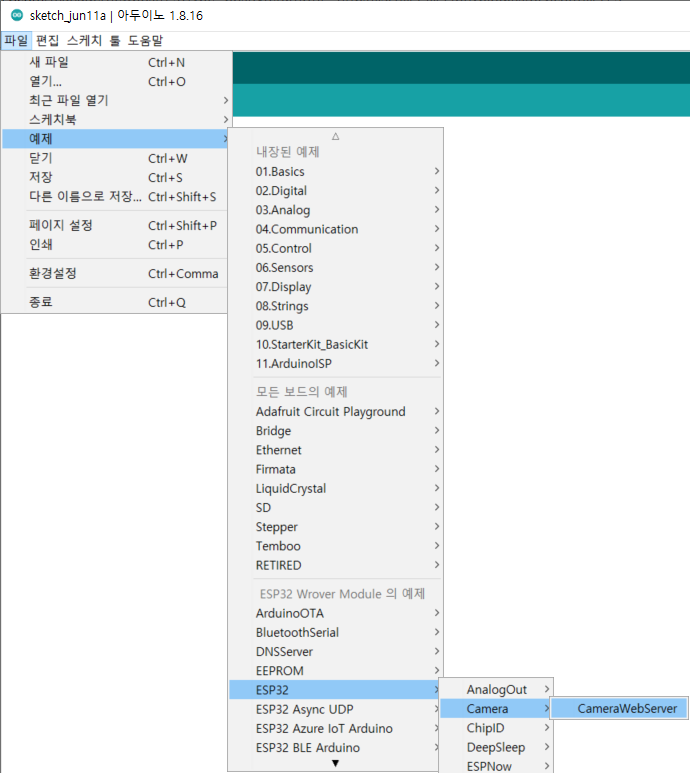Open RETIRED examples submenu
The width and height of the screenshot is (690, 773).
[336, 565]
